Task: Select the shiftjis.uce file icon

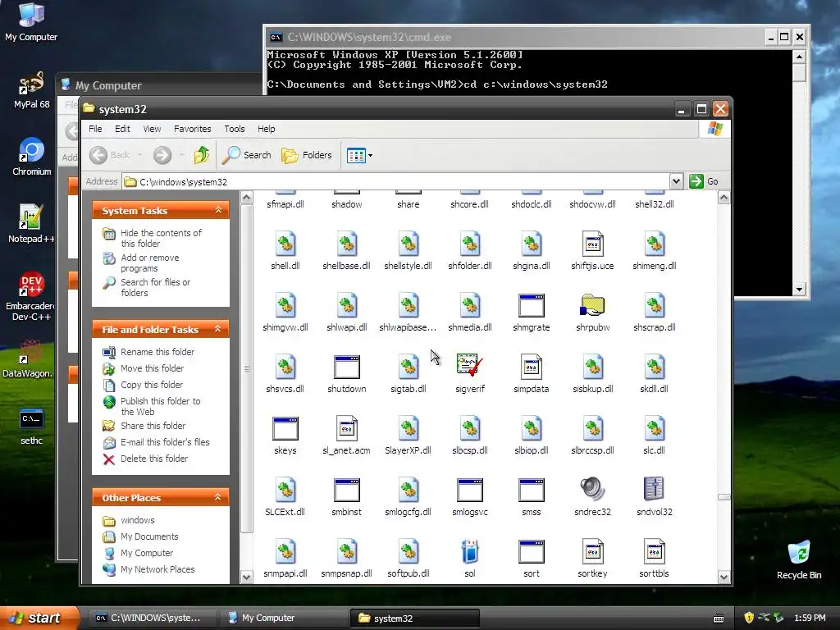Action: point(592,244)
